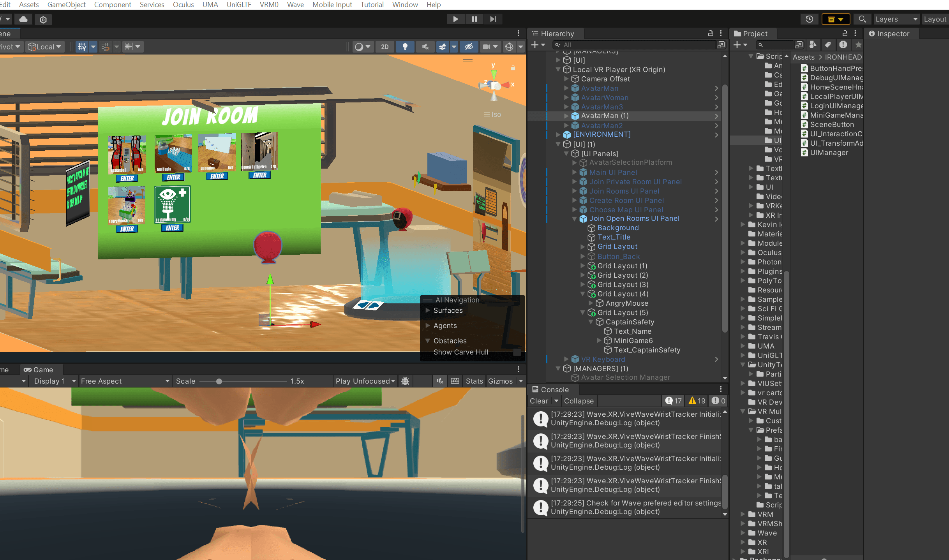Open the Play Unfocused dropdown

[365, 381]
